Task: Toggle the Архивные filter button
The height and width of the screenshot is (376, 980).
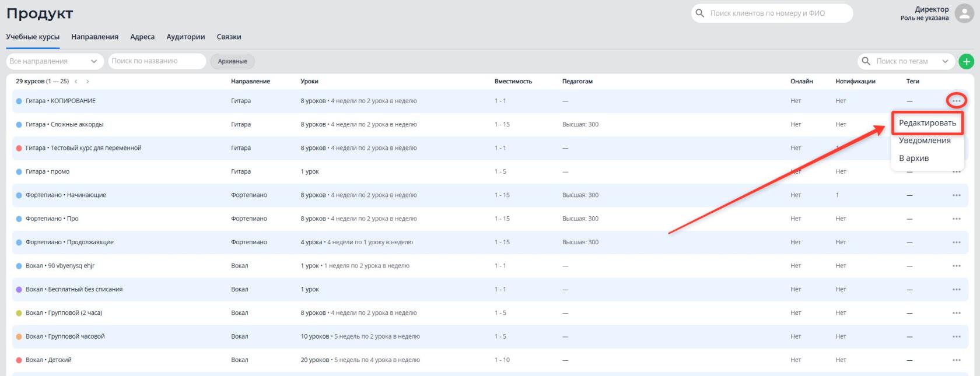Action: (232, 61)
